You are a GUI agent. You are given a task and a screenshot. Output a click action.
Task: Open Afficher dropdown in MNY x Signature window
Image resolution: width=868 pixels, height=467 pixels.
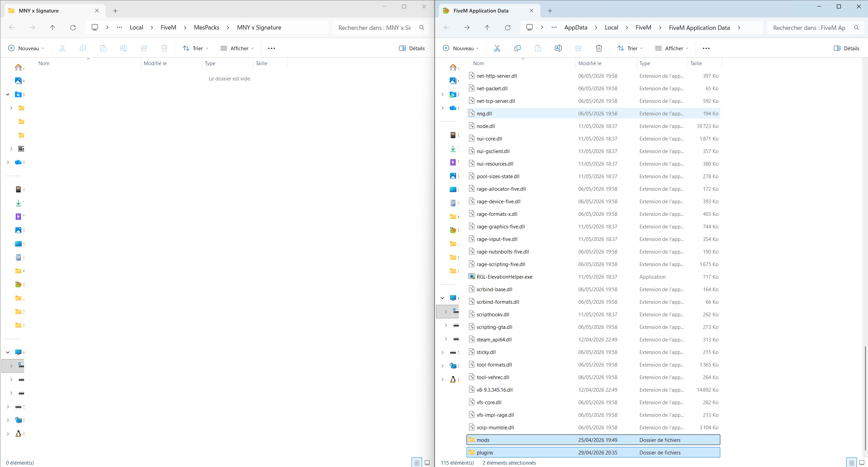point(237,48)
